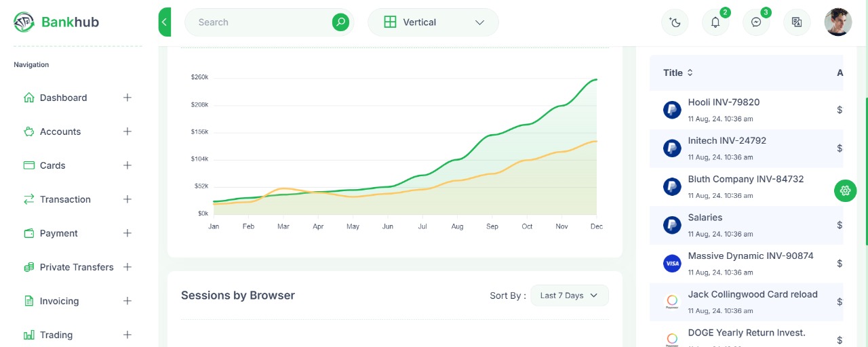The width and height of the screenshot is (868, 347).
Task: Open the user profile avatar
Action: click(838, 22)
